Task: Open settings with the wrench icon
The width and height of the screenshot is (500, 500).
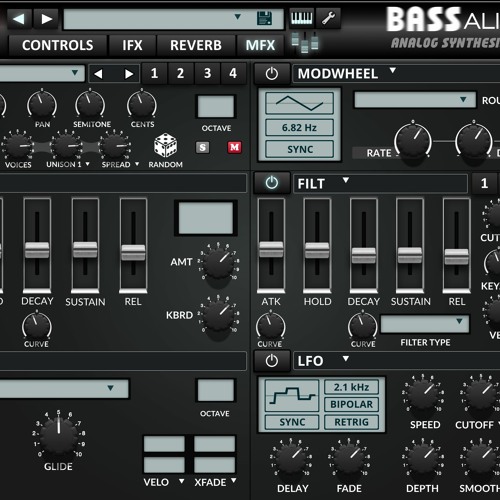Action: [328, 18]
